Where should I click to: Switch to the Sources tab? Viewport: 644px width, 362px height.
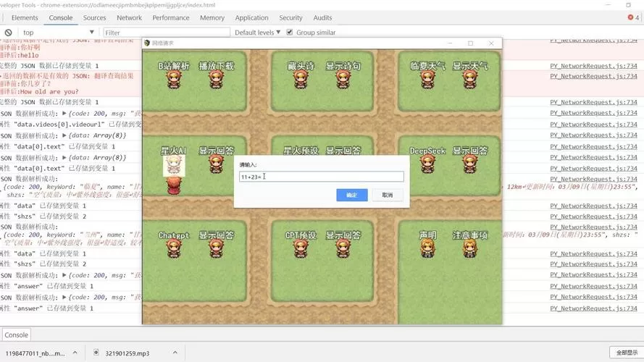94,17
